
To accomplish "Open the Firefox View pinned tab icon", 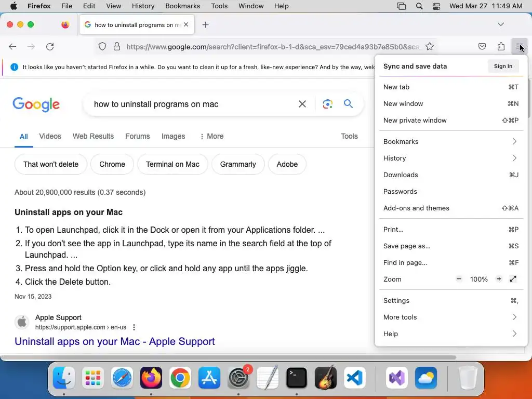I will point(65,24).
